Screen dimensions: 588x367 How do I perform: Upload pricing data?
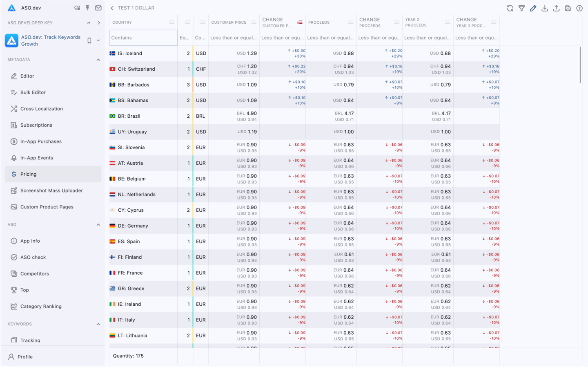[556, 8]
